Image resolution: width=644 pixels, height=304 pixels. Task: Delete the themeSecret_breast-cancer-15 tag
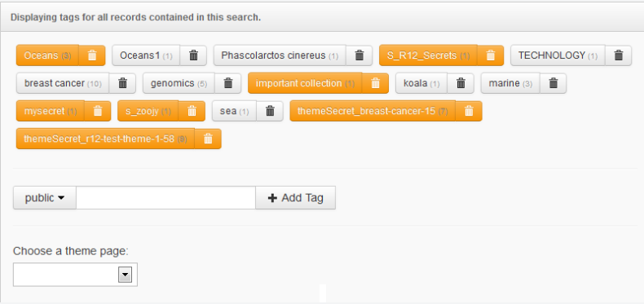[x=469, y=111]
